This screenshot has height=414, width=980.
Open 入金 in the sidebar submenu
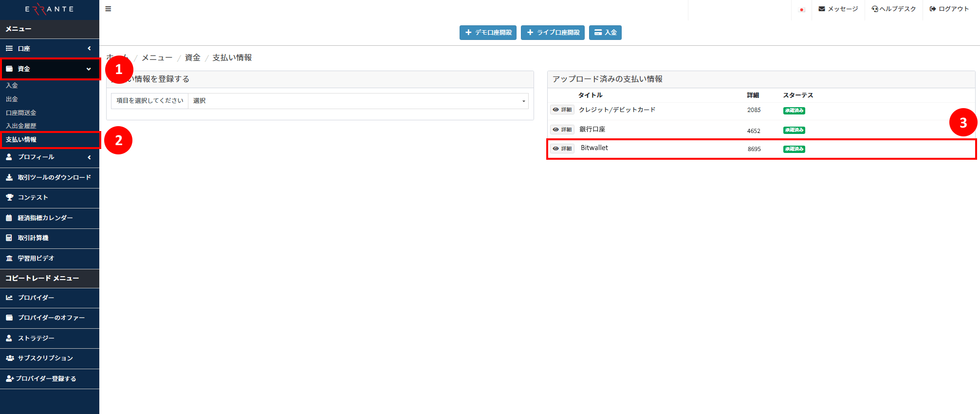(x=12, y=86)
